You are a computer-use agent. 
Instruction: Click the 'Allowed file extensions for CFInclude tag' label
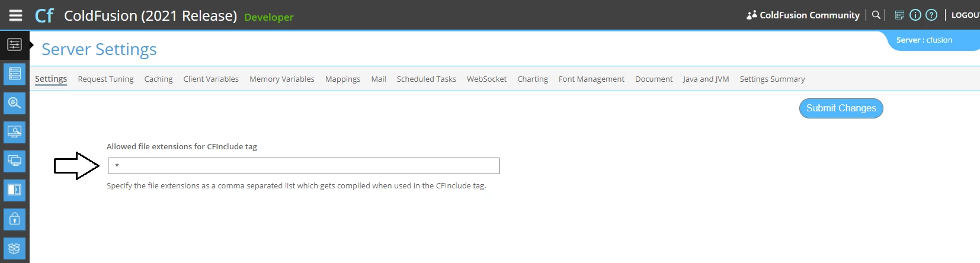point(182,146)
